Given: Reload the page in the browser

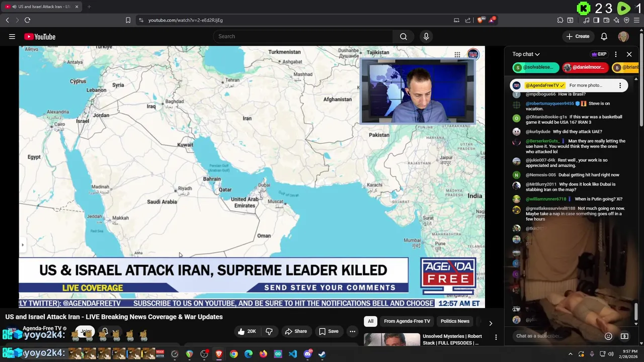Looking at the screenshot, I should 27,20.
